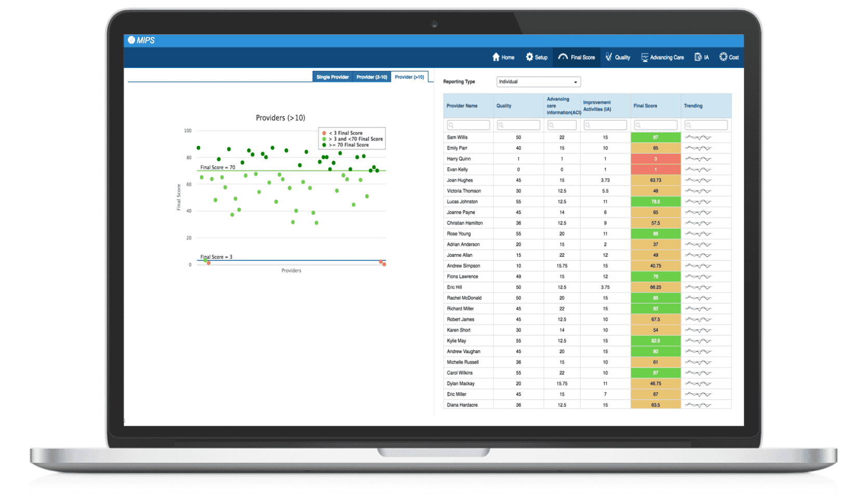Click the Setup gear icon
Viewport: 868px width, 499px height.
pyautogui.click(x=529, y=57)
